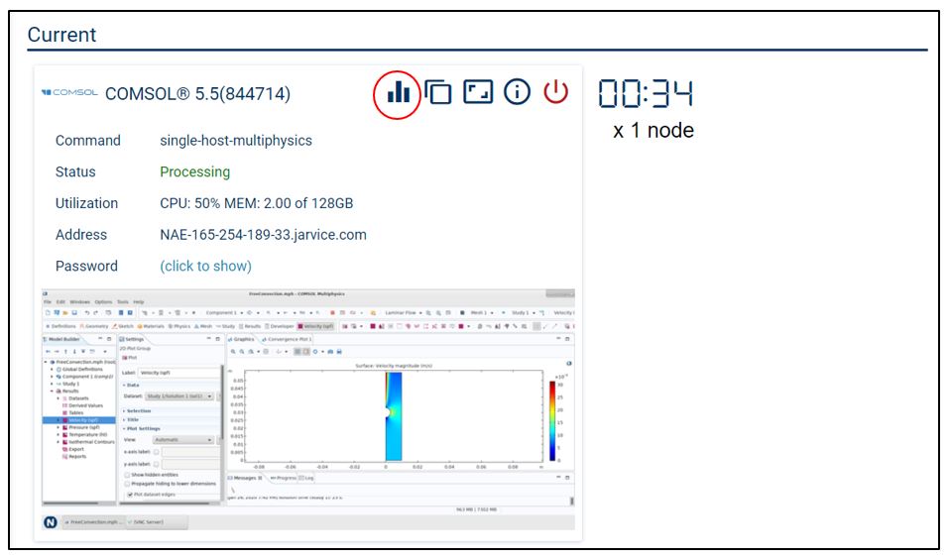Open the COMSOL desktop preview thumbnail

308,409
